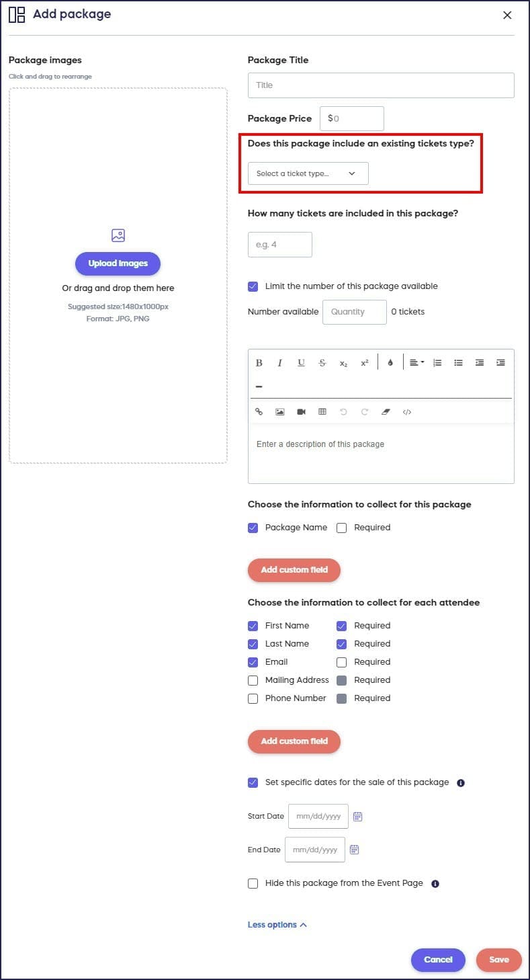530x980 pixels.
Task: Check the Mailing Address checkbox
Action: [253, 680]
